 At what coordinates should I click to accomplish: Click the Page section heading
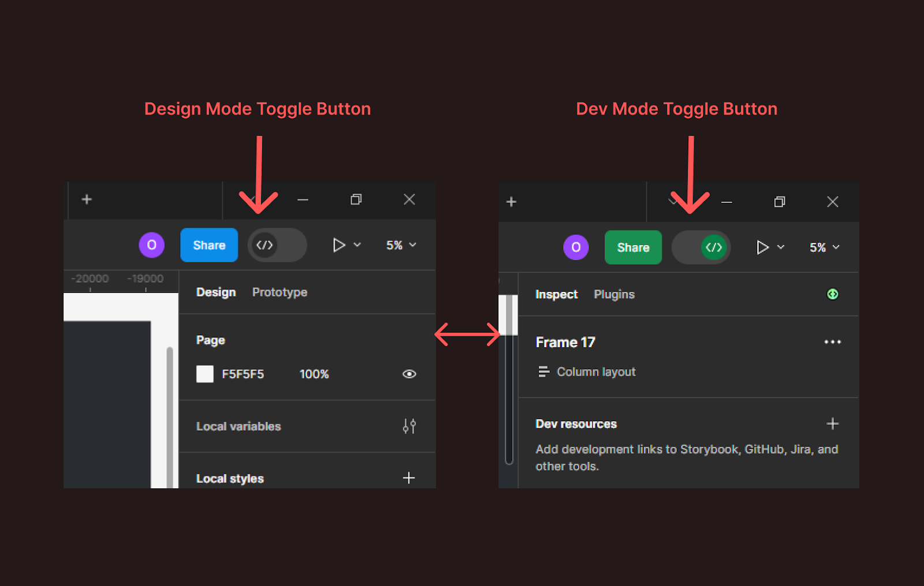tap(210, 340)
